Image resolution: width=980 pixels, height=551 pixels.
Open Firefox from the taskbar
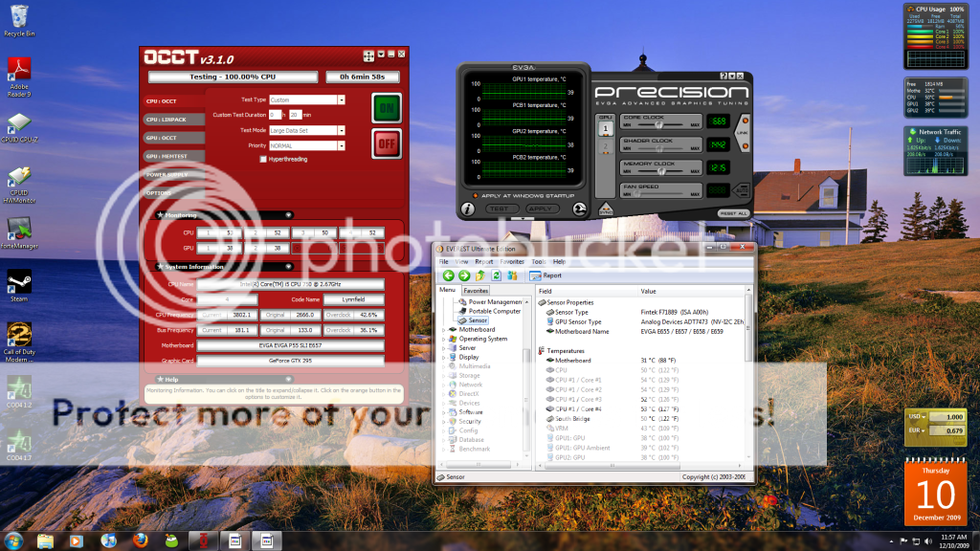140,541
